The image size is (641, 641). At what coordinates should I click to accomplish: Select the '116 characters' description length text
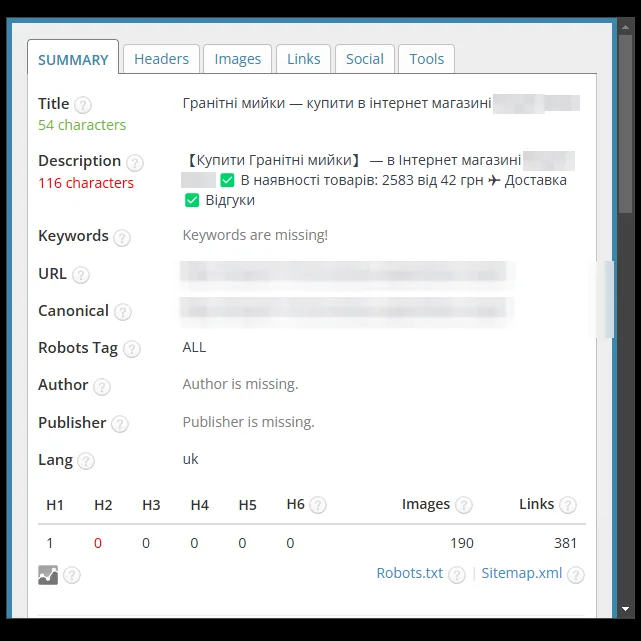[x=86, y=183]
